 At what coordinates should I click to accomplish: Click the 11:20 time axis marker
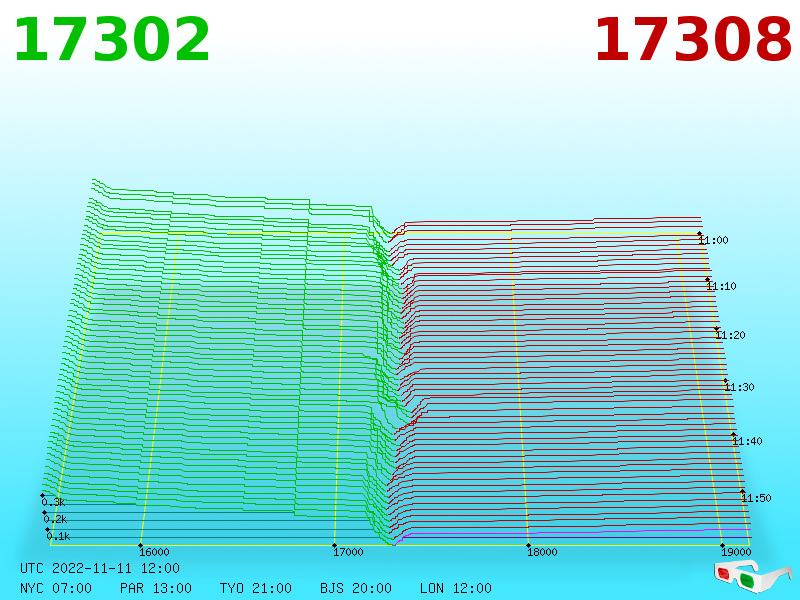coord(730,335)
